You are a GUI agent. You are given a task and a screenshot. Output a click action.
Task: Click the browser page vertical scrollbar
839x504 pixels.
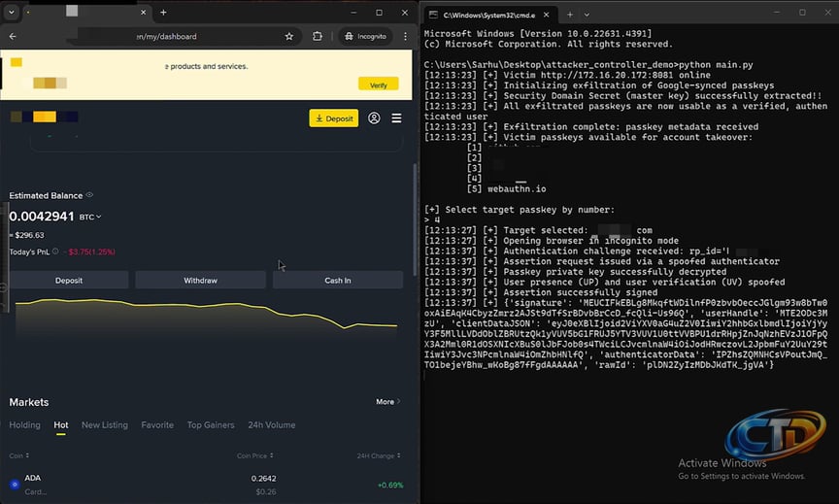click(x=415, y=219)
